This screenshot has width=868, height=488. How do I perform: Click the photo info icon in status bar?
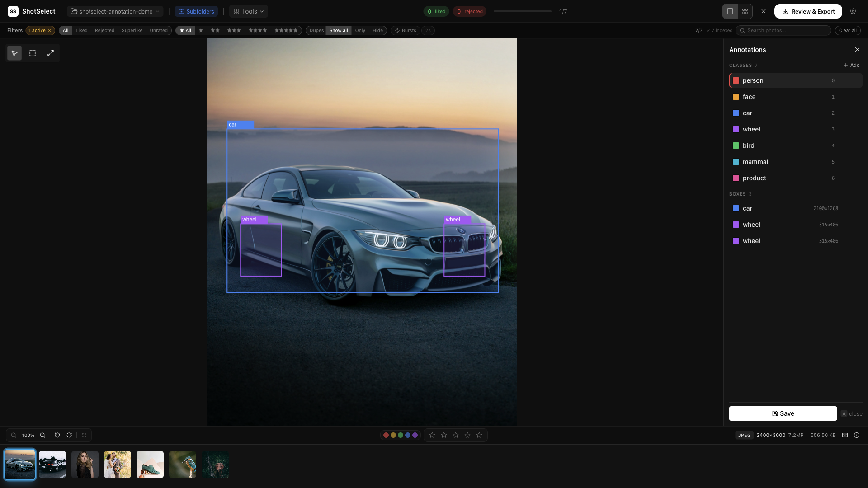click(x=857, y=435)
